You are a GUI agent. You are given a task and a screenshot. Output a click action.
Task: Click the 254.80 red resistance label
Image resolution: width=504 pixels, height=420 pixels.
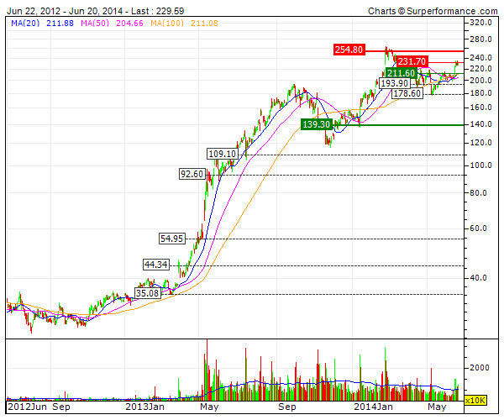tap(349, 50)
